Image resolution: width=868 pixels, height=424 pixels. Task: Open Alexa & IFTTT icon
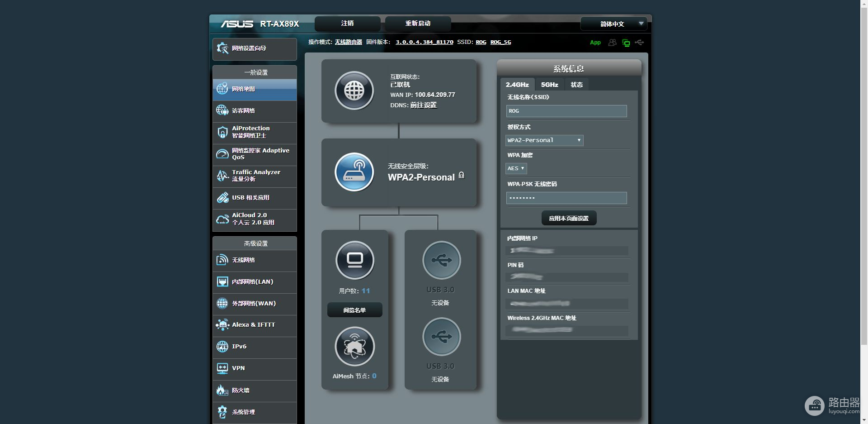[x=222, y=325]
